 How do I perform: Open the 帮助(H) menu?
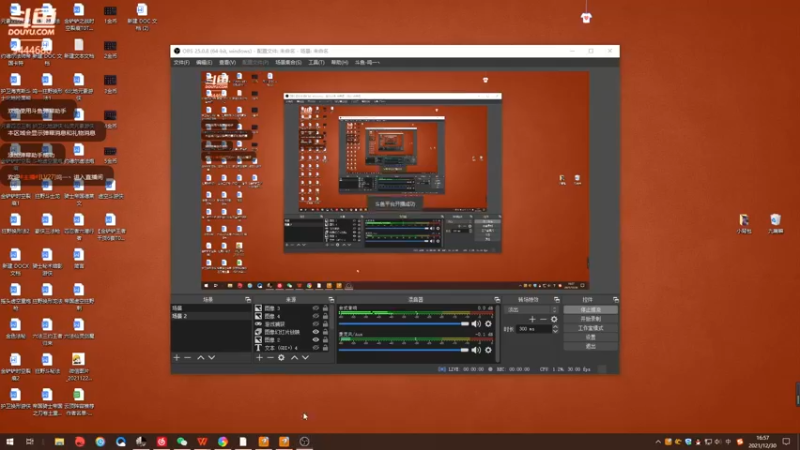point(339,62)
